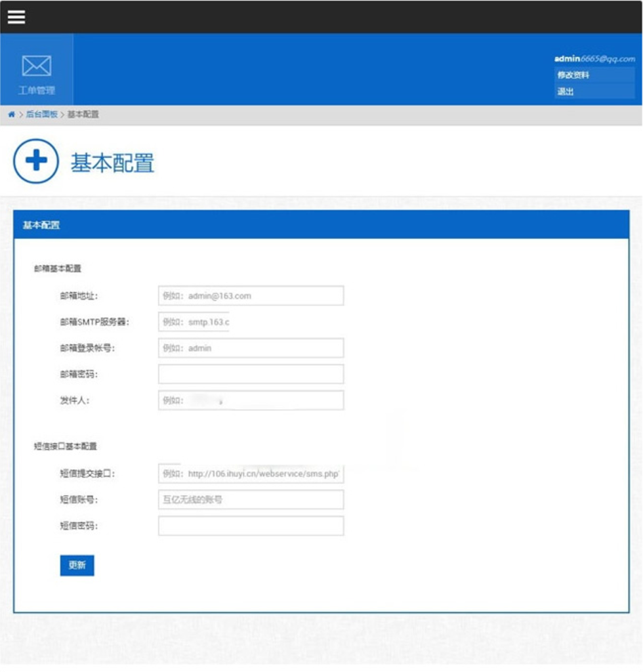Open the hamburger navigation menu

point(18,16)
